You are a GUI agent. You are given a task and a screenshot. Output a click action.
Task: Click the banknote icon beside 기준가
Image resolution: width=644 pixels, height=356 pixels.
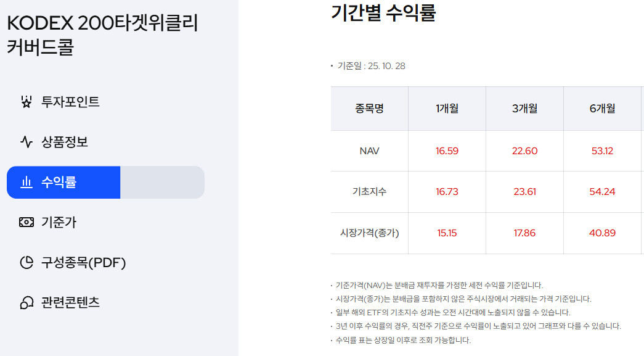tap(26, 223)
